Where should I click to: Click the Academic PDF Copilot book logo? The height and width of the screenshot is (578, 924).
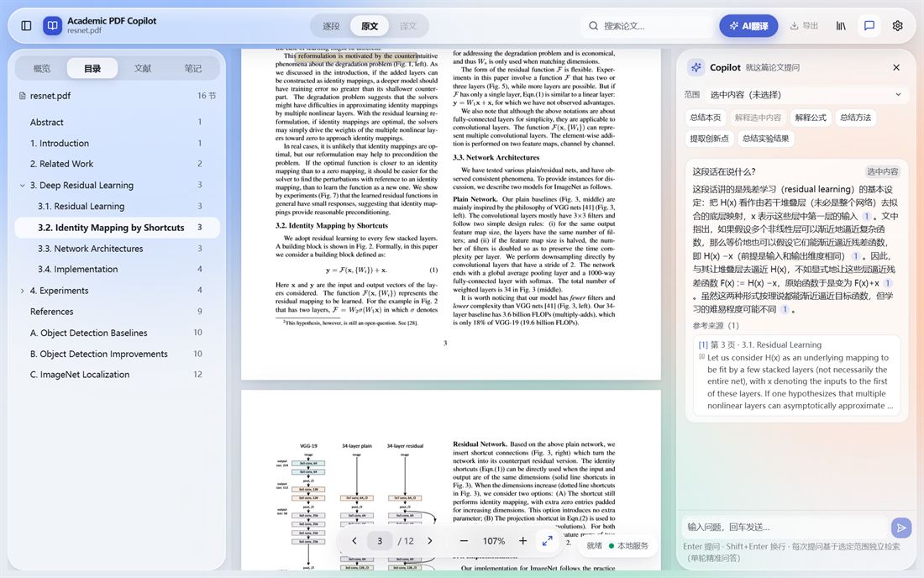[x=52, y=26]
